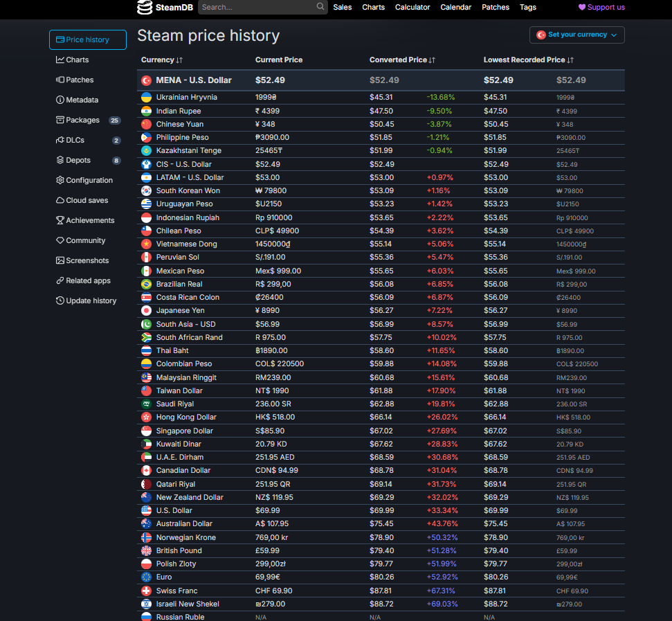Click the Current Price column header
This screenshot has height=621, width=672.
click(x=279, y=60)
